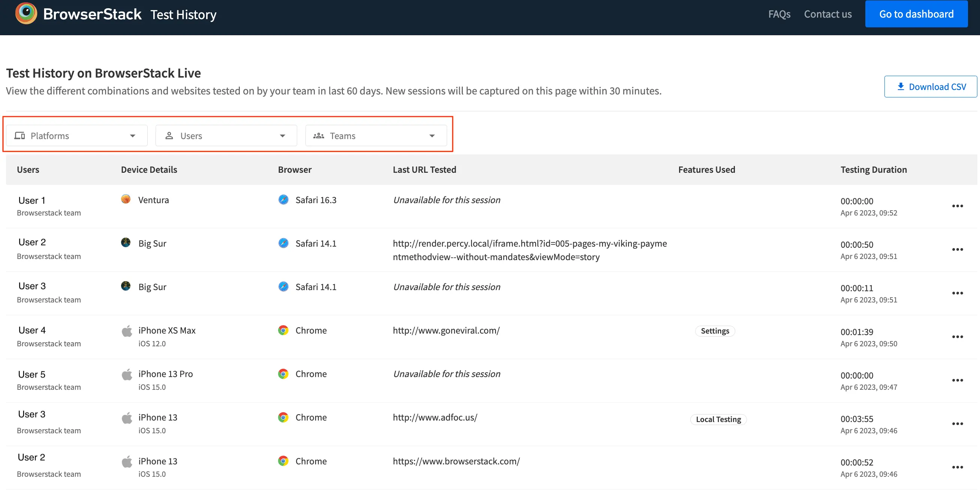This screenshot has width=980, height=491.
Task: Go to Contact us
Action: coord(827,14)
